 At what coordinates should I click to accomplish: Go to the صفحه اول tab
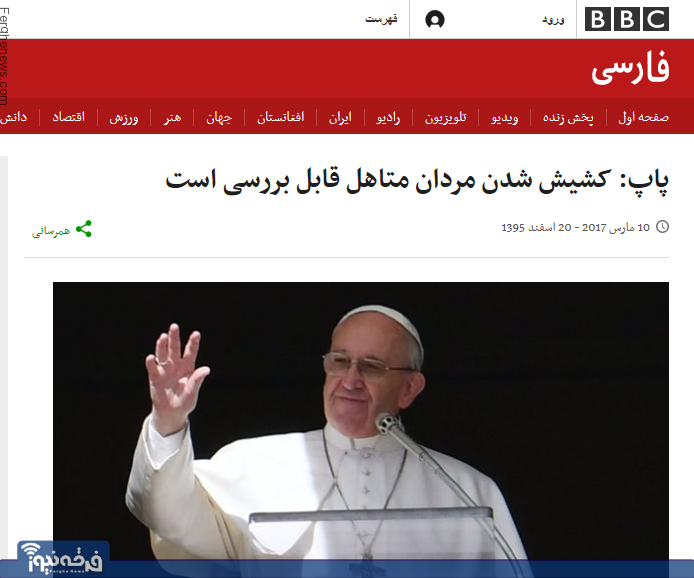(643, 117)
